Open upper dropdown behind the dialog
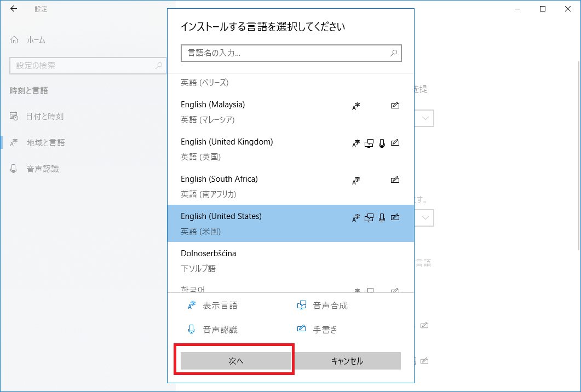This screenshot has height=392, width=581. (x=425, y=118)
